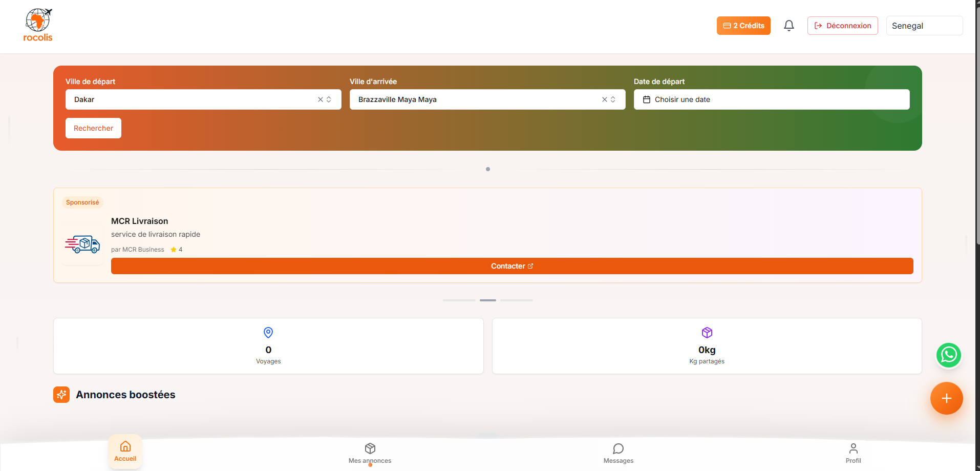The width and height of the screenshot is (980, 471).
Task: Click the MCR Livraison truck thumbnail
Action: click(82, 244)
